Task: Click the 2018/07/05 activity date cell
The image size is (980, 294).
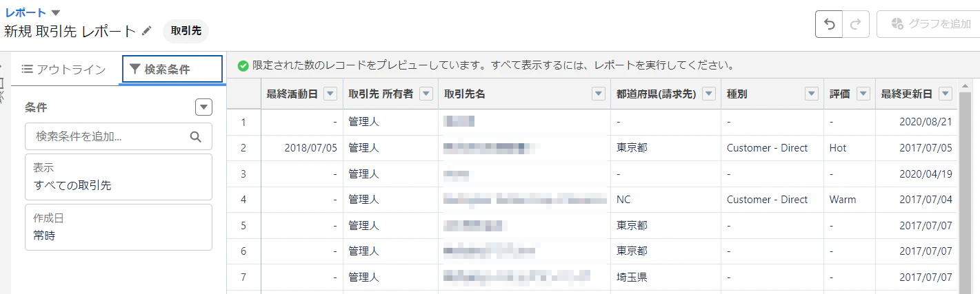Action: 310,148
